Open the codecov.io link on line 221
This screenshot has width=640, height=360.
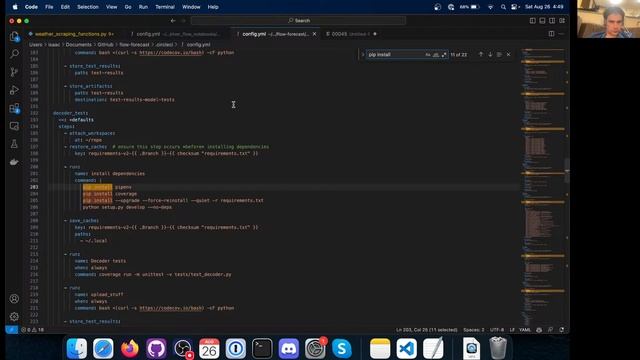(x=171, y=308)
